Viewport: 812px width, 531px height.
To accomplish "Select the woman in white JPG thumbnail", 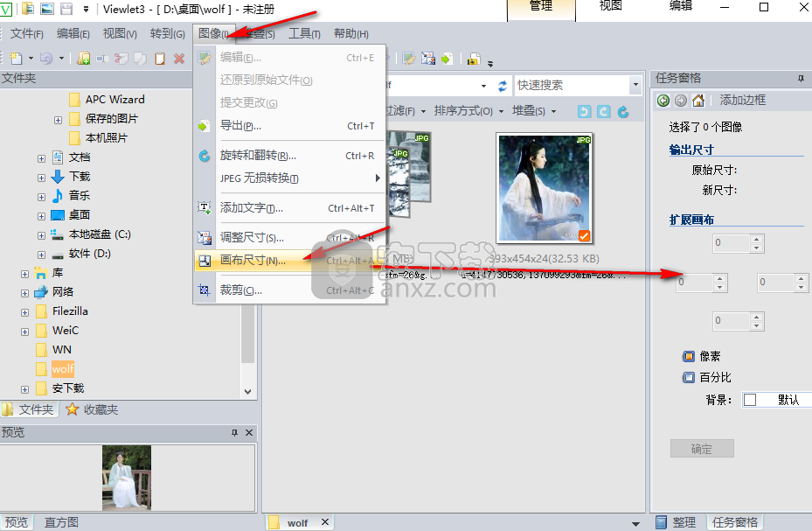I will coord(544,188).
